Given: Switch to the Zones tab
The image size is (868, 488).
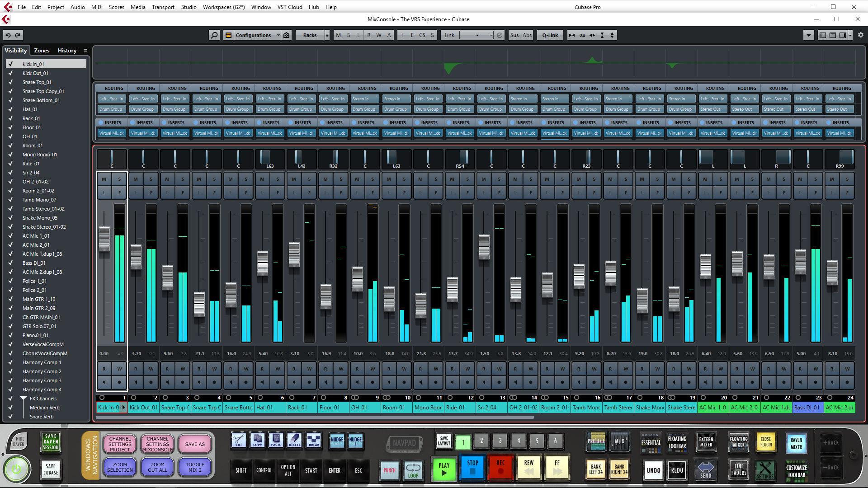Looking at the screenshot, I should point(42,51).
